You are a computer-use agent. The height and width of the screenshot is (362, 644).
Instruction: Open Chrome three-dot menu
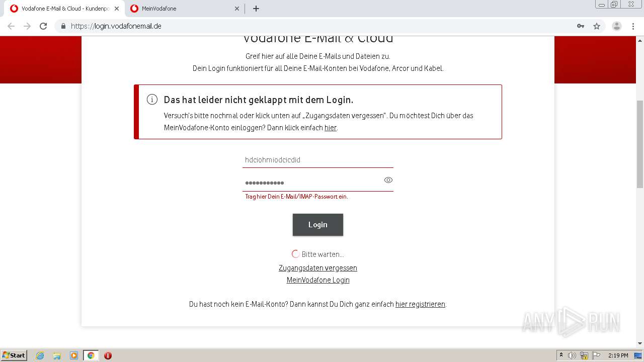(x=633, y=26)
